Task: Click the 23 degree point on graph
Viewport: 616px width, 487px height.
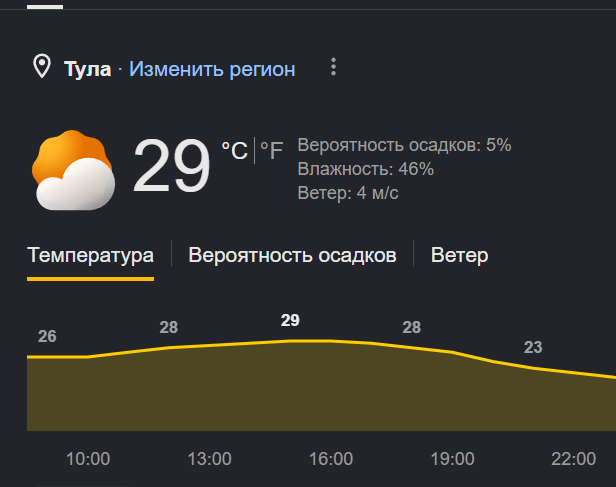Action: [x=533, y=347]
